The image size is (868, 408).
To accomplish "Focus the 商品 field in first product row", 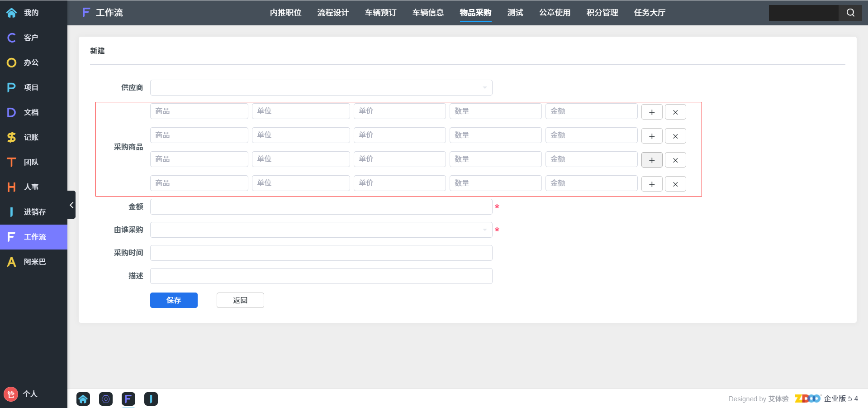I will pyautogui.click(x=199, y=111).
